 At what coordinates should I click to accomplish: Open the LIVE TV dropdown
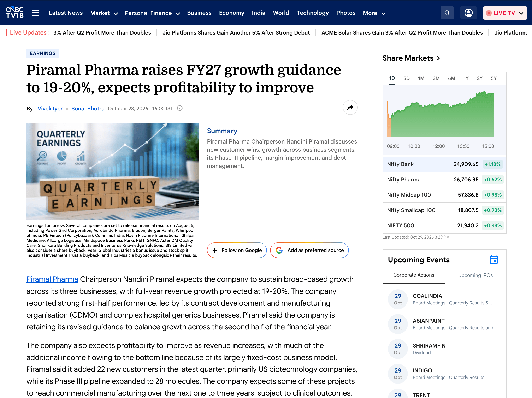click(x=505, y=13)
